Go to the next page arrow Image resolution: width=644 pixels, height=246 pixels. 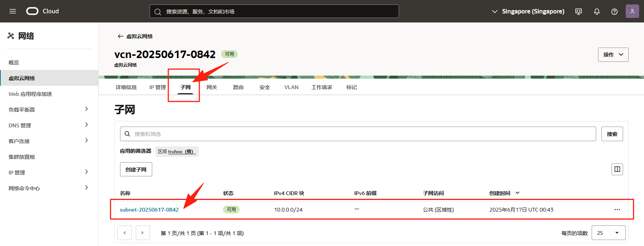tap(142, 233)
